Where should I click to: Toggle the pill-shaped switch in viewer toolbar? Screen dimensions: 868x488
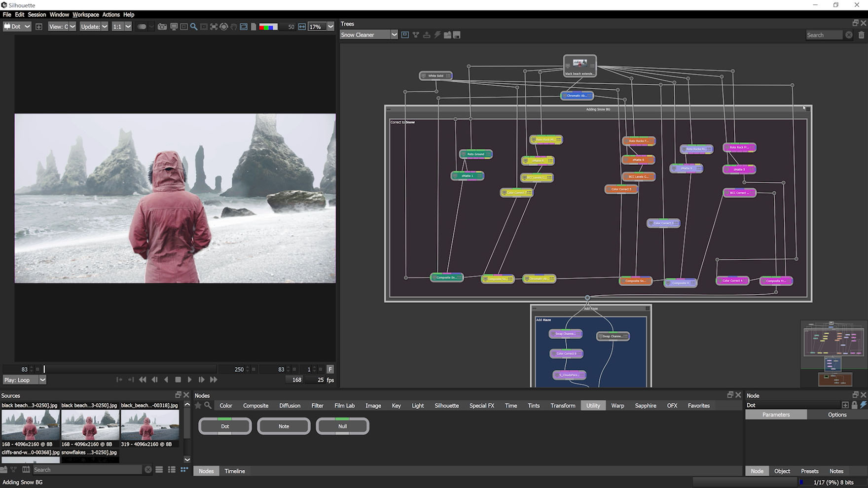142,27
